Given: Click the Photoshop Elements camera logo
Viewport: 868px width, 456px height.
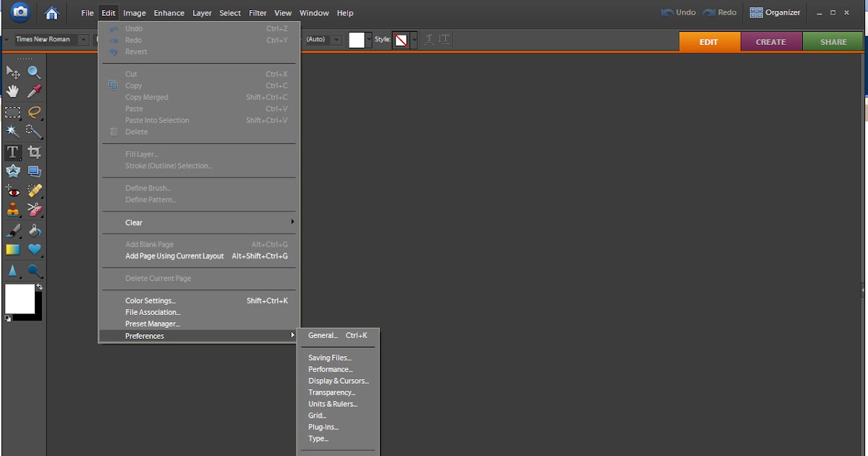Looking at the screenshot, I should (x=21, y=12).
